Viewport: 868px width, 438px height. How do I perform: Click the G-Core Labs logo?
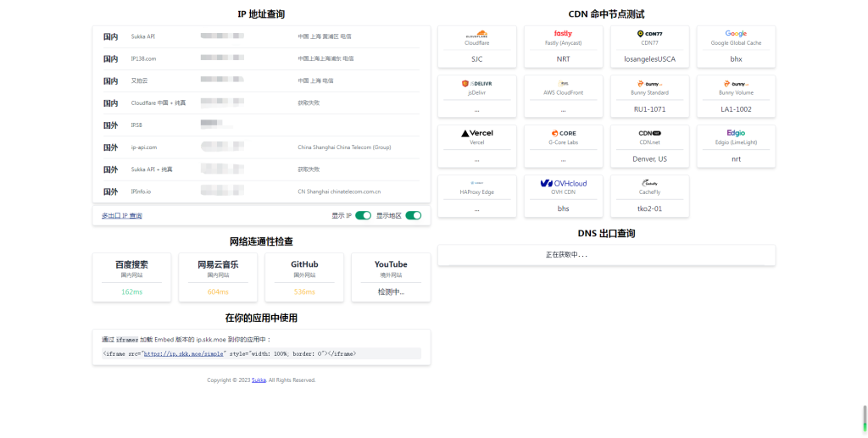coord(563,133)
